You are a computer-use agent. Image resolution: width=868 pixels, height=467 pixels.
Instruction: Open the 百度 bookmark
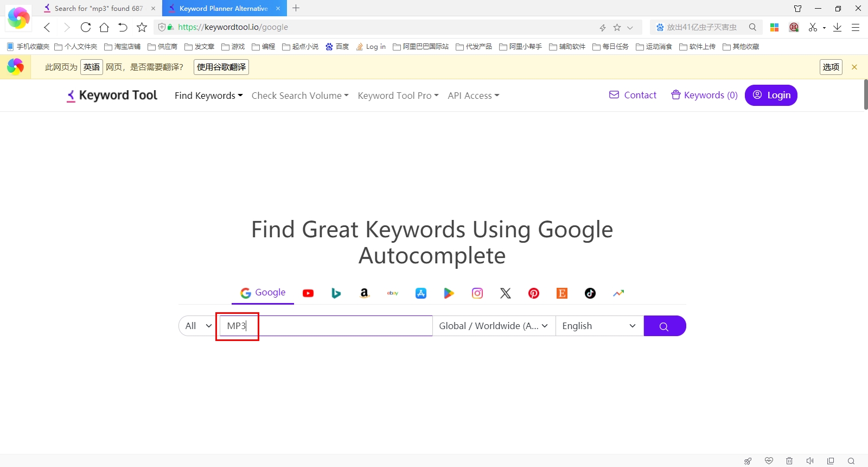pos(337,47)
